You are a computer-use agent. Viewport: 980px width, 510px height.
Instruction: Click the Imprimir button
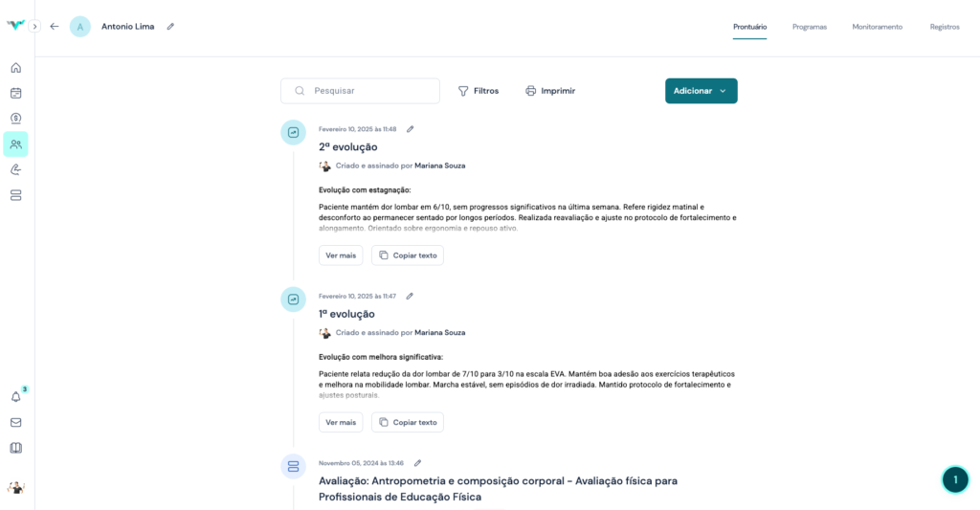550,91
